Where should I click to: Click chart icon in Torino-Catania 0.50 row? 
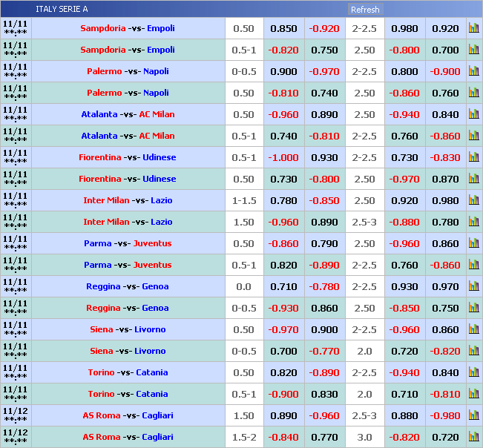pos(473,372)
